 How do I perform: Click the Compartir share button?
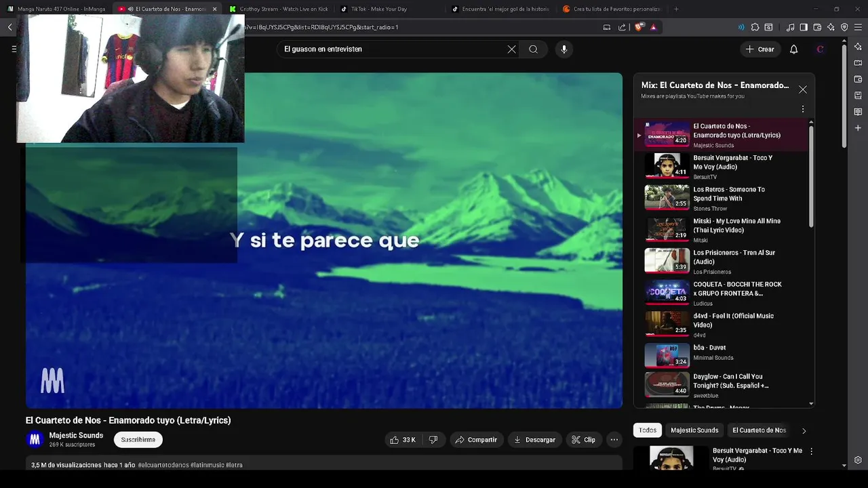(476, 440)
